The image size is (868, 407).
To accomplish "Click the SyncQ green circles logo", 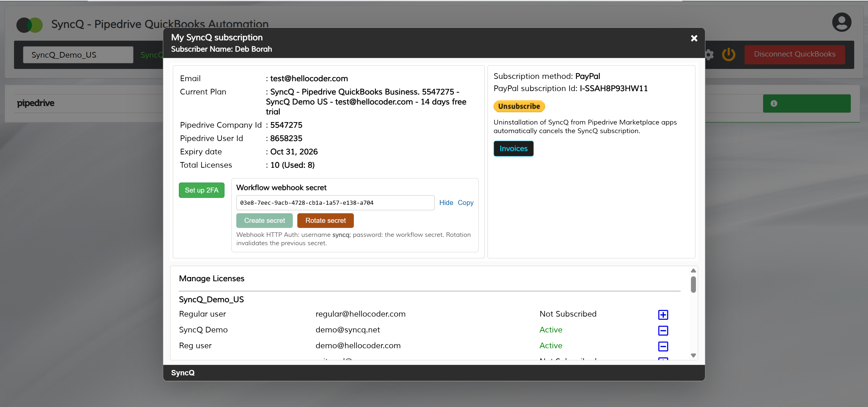I will [x=30, y=25].
